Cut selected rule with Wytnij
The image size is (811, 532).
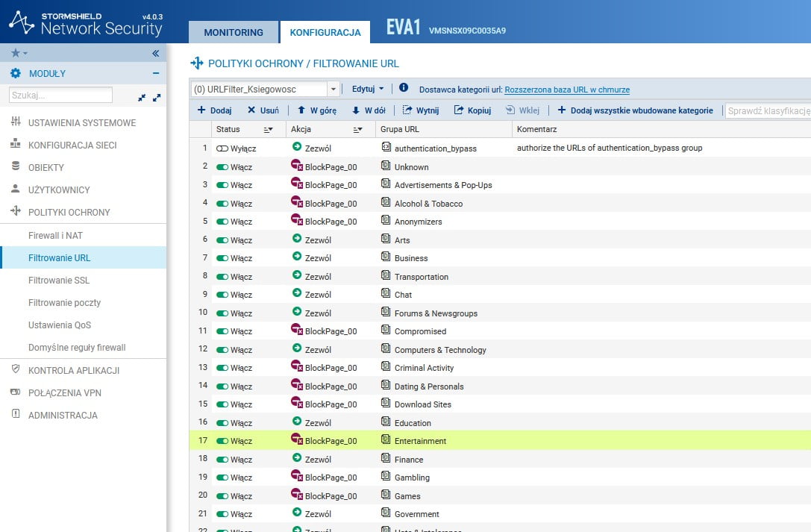click(421, 110)
